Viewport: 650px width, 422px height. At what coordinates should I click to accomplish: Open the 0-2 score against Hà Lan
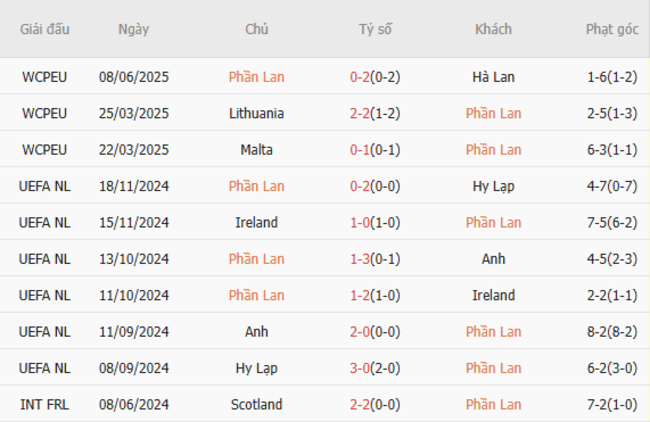[x=375, y=77]
